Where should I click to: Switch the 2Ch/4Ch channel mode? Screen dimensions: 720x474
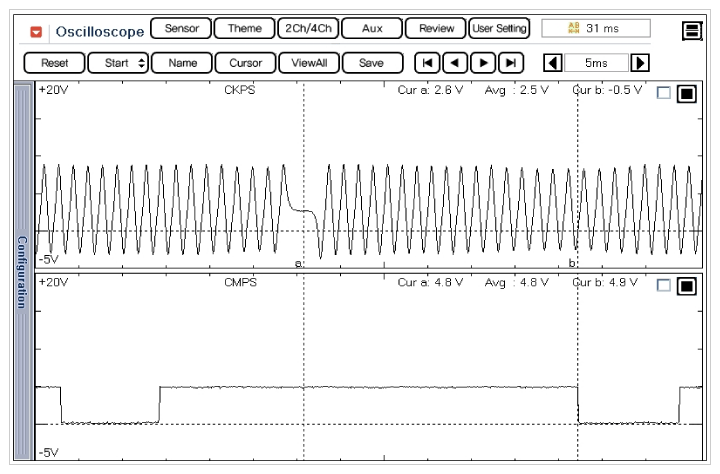click(305, 29)
